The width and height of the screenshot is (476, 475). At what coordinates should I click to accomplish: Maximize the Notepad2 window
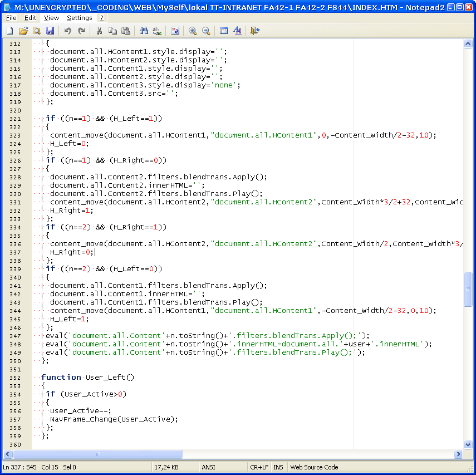click(460, 7)
